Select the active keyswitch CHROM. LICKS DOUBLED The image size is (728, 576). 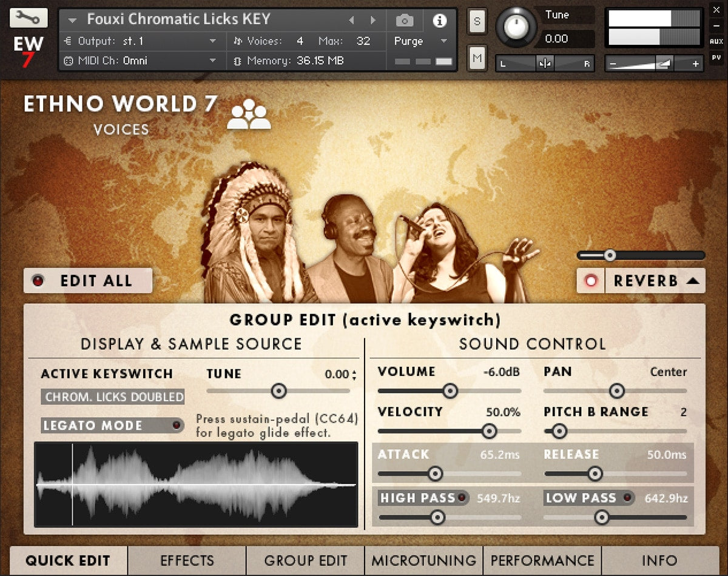(x=113, y=397)
